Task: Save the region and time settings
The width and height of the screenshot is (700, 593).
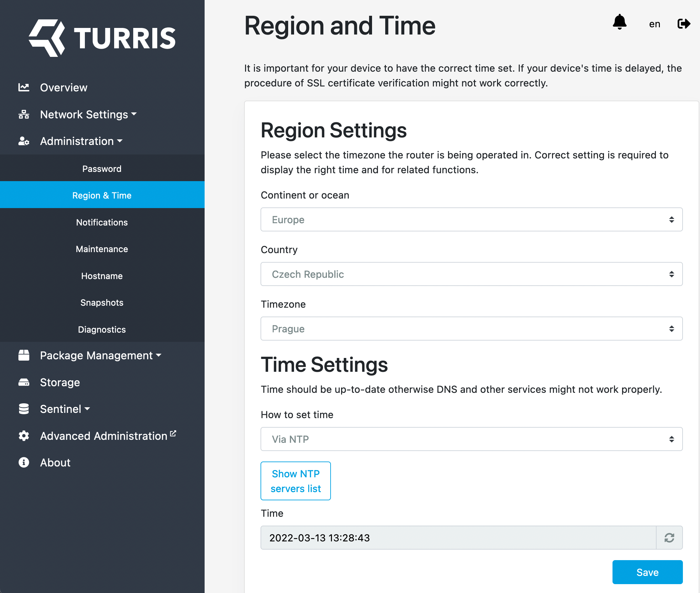Action: (x=647, y=572)
